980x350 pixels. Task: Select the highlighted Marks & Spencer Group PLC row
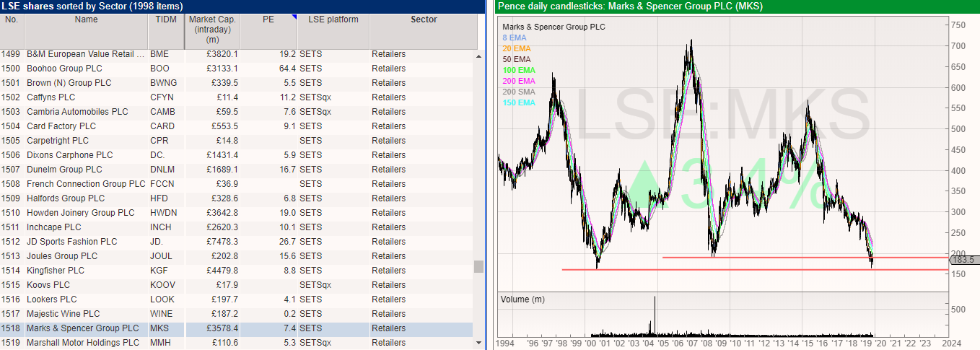(236, 328)
